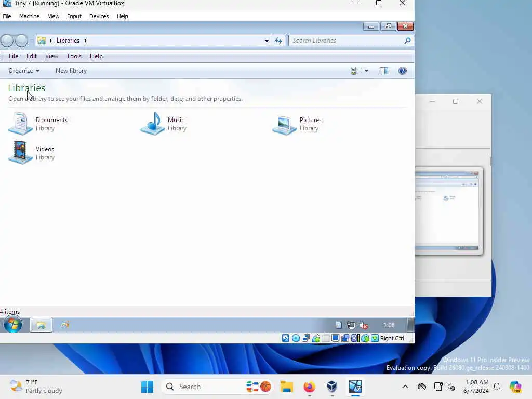Open the Music library
This screenshot has width=532, height=399.
pyautogui.click(x=164, y=124)
